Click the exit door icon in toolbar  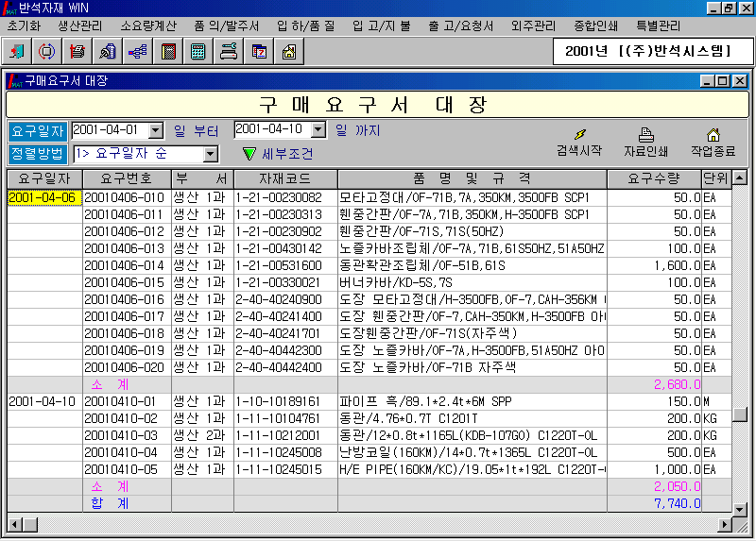click(19, 51)
